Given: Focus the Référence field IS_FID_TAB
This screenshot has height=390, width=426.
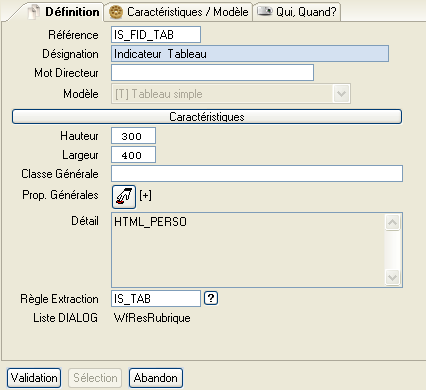Looking at the screenshot, I should click(x=156, y=35).
